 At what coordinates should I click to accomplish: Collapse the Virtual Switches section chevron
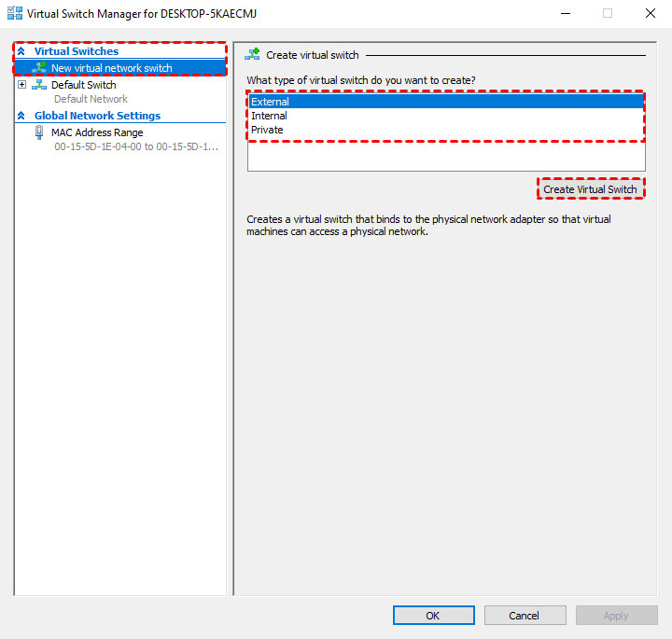tap(21, 51)
